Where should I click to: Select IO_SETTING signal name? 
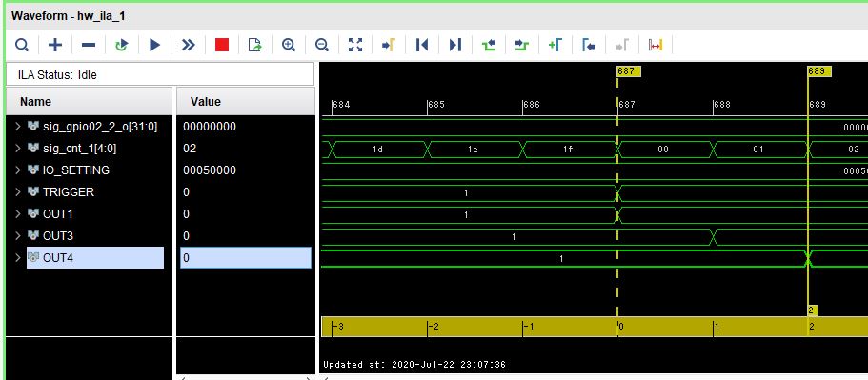[76, 170]
